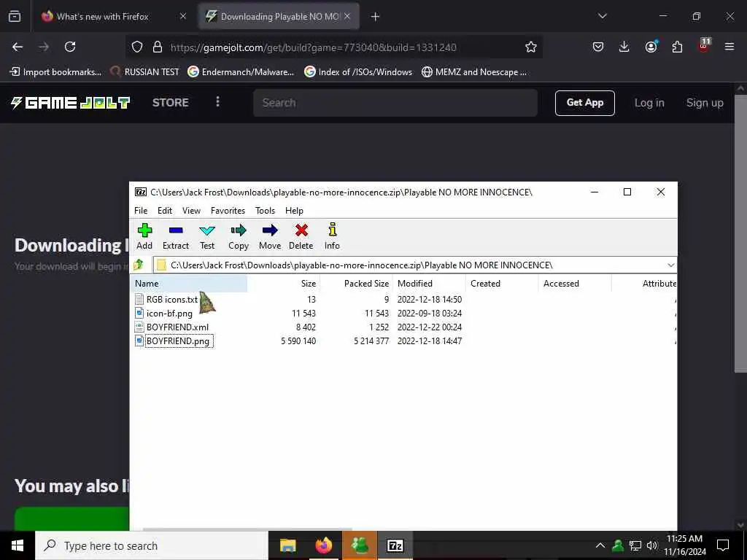Open the Endermanch/Malware bookmark

click(241, 72)
